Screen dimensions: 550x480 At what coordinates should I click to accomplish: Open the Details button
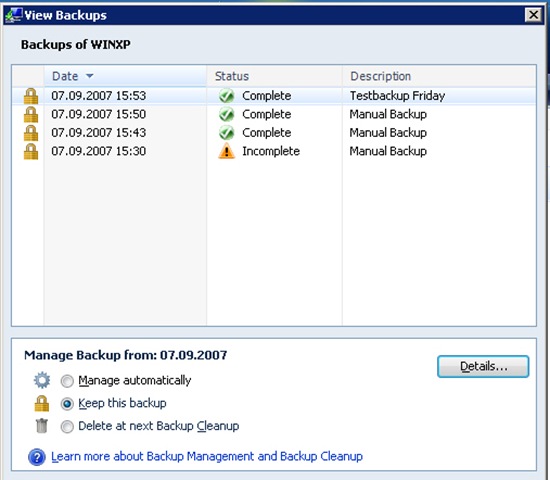[483, 367]
